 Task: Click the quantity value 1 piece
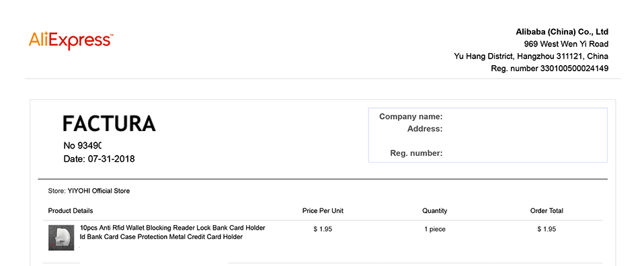pyautogui.click(x=434, y=229)
